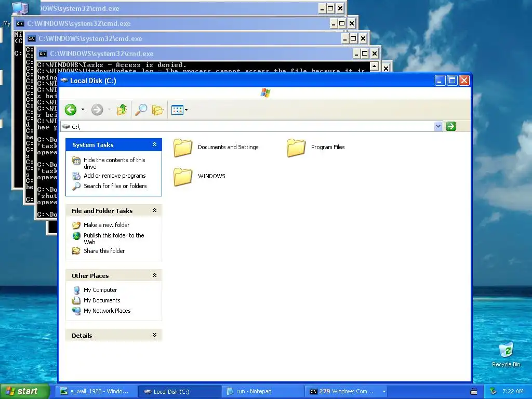The width and height of the screenshot is (532, 399).
Task: Click the Search for files magnifier icon
Action: [76, 187]
